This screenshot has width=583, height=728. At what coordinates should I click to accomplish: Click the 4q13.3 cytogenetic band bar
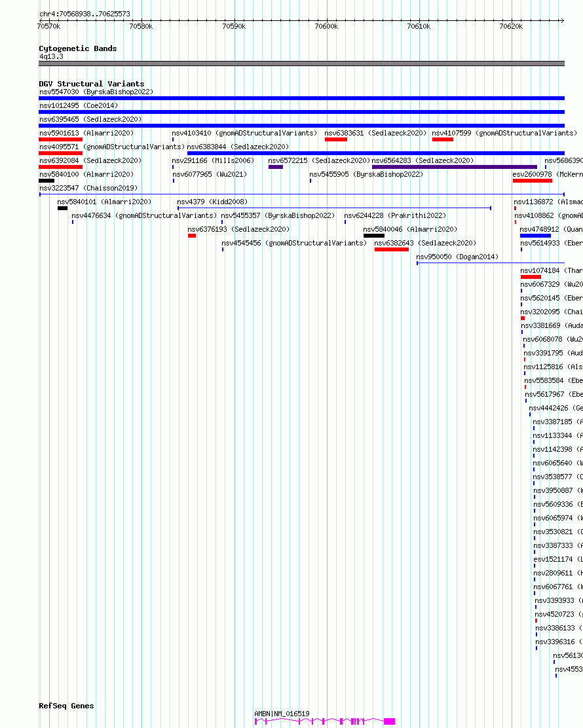[301, 63]
